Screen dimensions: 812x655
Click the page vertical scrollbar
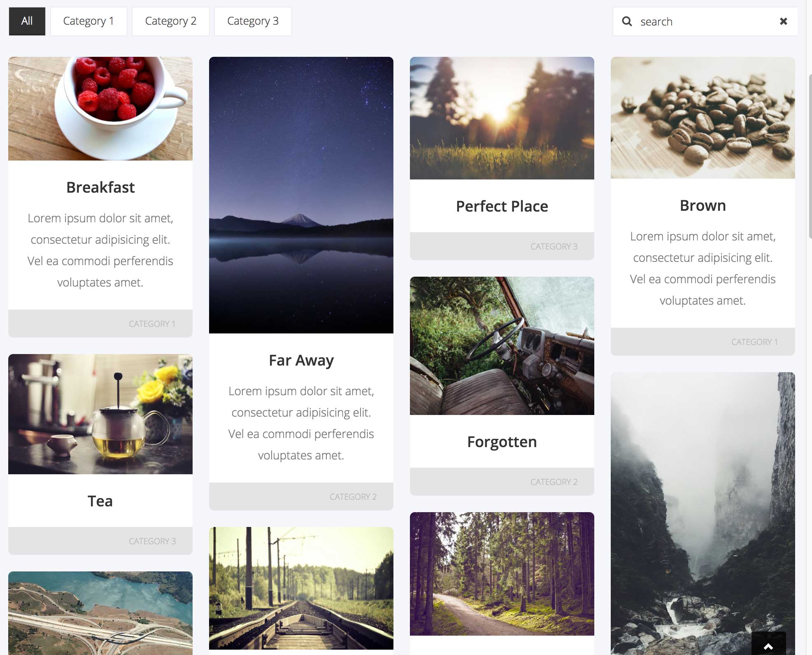pos(810,156)
